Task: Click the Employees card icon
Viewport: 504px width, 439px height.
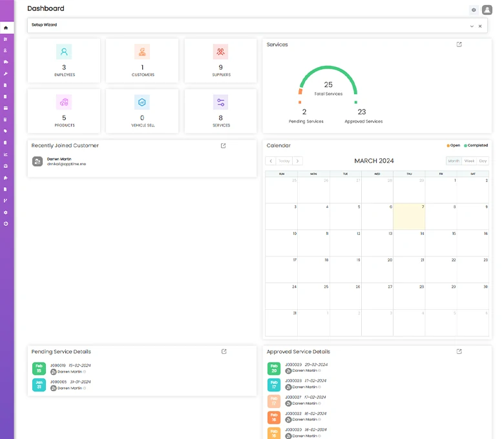Action: click(64, 52)
